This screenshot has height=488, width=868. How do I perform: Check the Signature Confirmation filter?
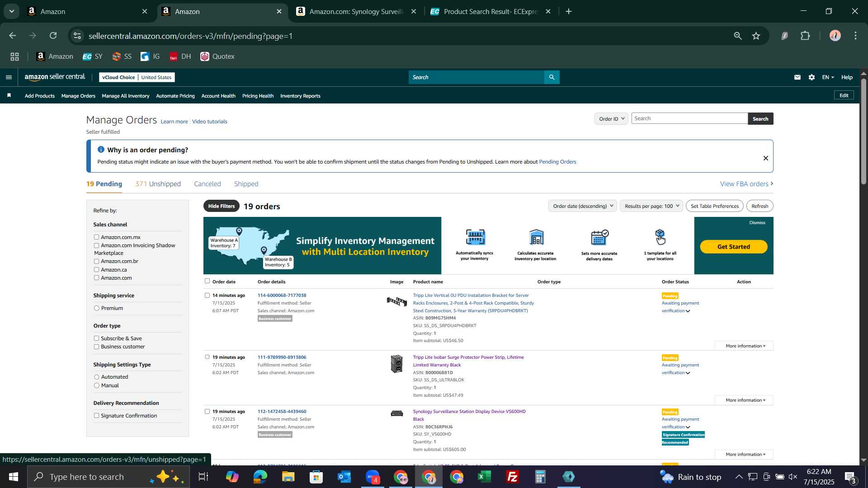[x=96, y=416]
